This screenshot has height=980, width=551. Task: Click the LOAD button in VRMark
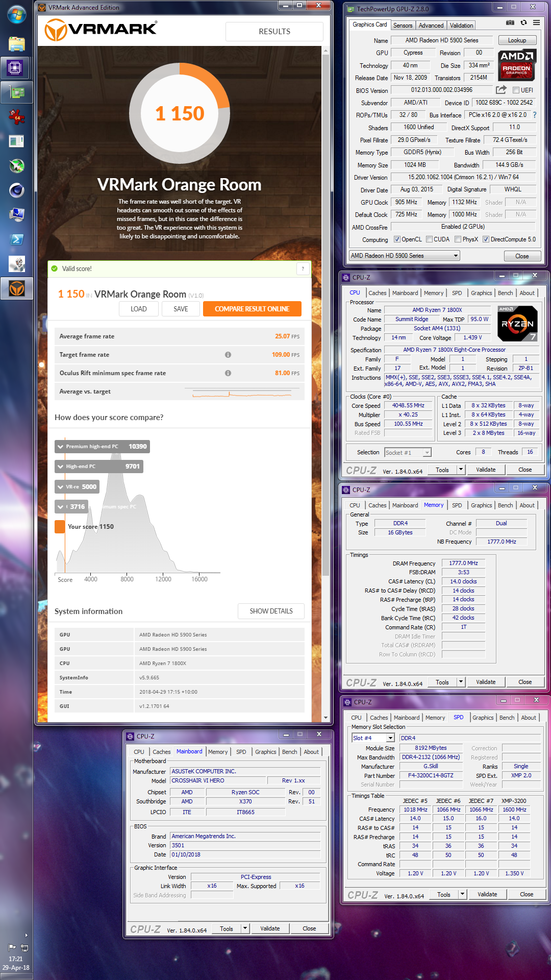click(x=139, y=309)
